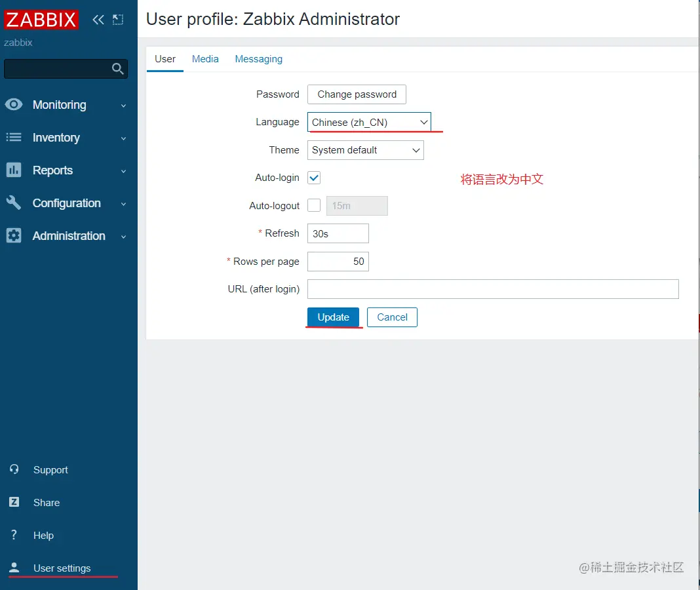Toggle kiosk mode icon beside logo

[118, 20]
